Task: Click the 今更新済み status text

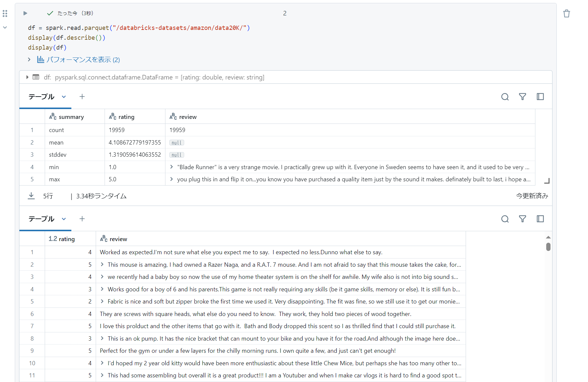Action: tap(532, 195)
